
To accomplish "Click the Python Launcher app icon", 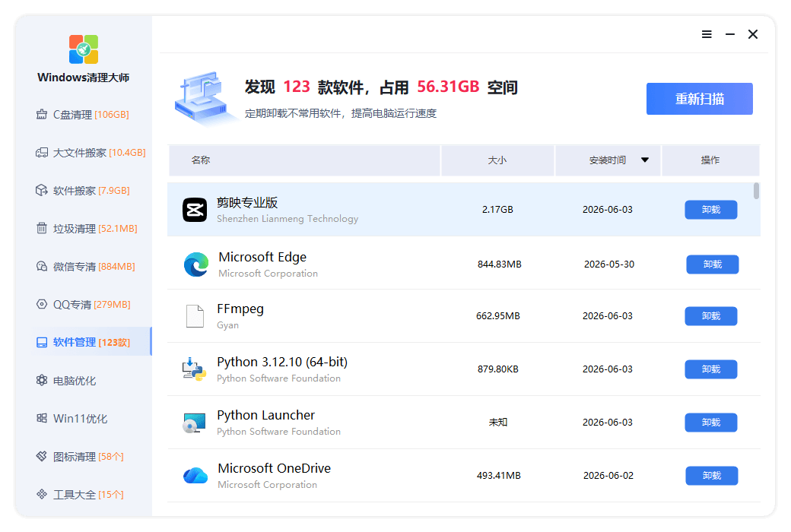I will click(x=195, y=423).
